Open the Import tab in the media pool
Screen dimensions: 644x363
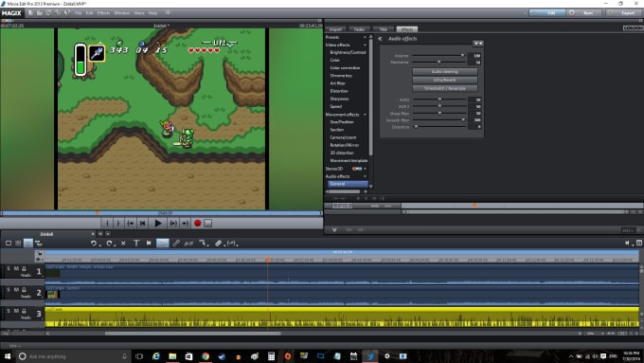[335, 29]
